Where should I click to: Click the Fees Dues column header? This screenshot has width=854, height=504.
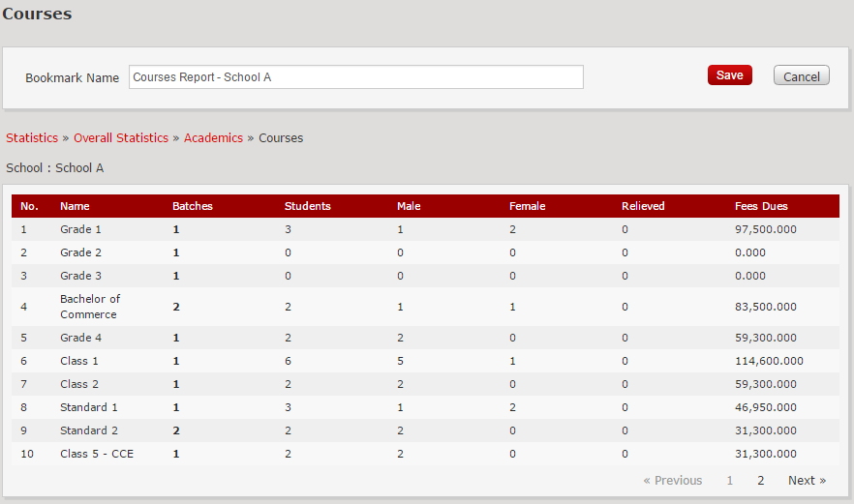761,206
